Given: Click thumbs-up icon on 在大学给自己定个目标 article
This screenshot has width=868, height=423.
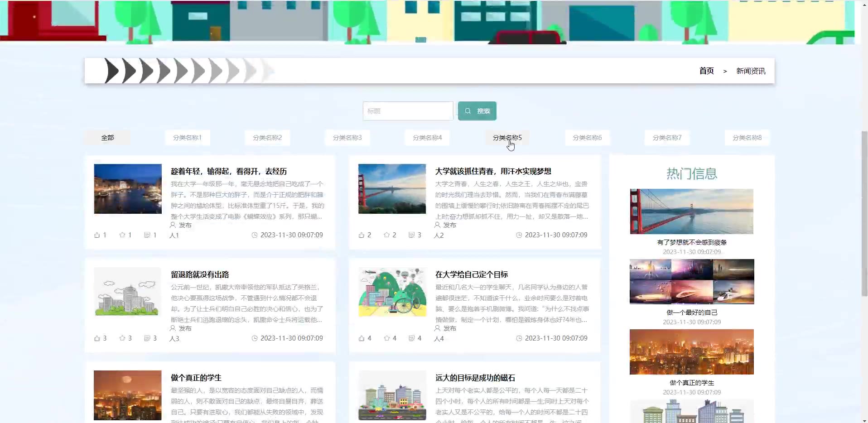Looking at the screenshot, I should [x=362, y=338].
